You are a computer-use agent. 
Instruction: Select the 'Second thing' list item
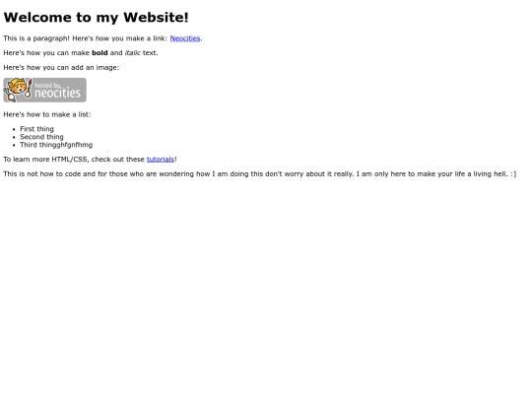(x=41, y=137)
